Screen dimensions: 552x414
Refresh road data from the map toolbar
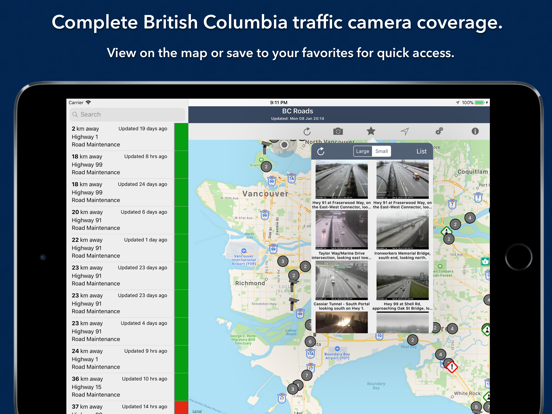pos(307,131)
